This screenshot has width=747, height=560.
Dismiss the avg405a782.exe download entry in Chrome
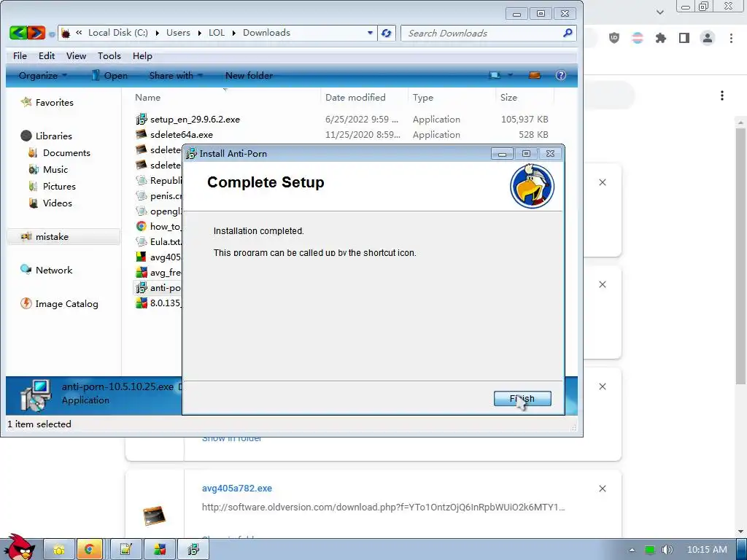pyautogui.click(x=602, y=489)
